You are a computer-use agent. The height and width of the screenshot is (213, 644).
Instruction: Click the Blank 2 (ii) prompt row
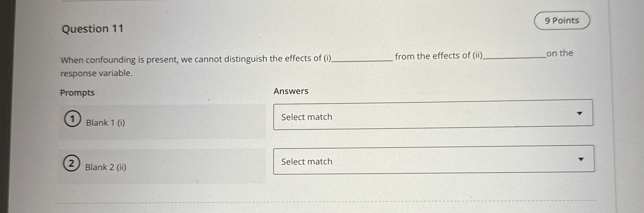tap(106, 167)
